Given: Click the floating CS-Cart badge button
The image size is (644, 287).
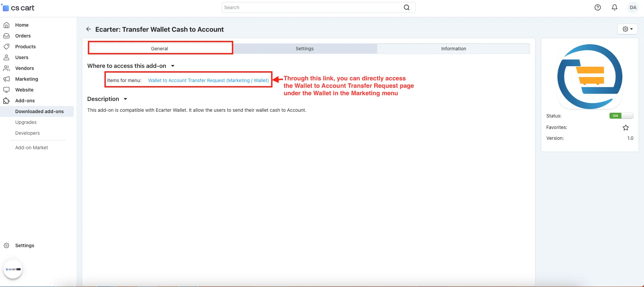Looking at the screenshot, I should tap(13, 269).
